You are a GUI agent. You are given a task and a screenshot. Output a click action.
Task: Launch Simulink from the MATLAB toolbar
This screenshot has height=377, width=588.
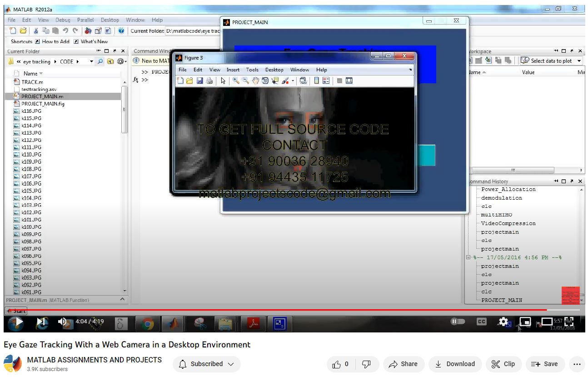[88, 31]
